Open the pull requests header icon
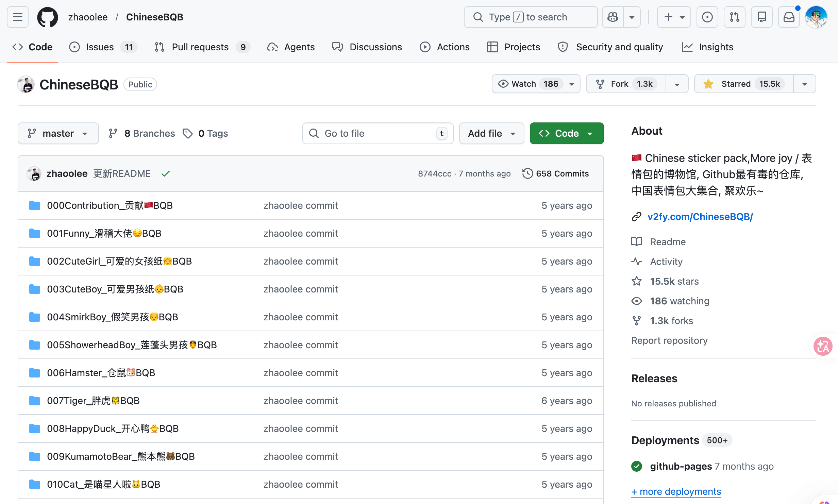Screen dimensions: 838x504 click(x=734, y=17)
